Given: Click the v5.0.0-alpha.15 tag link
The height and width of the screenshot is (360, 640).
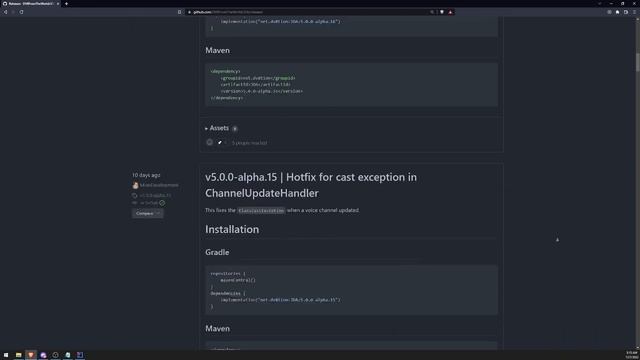Looking at the screenshot, I should (x=155, y=196).
